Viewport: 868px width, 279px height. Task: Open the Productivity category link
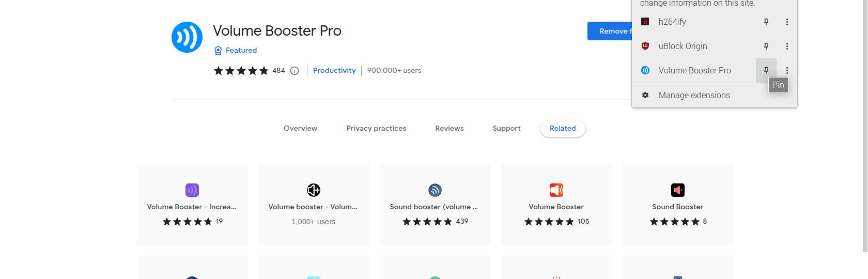pos(334,71)
